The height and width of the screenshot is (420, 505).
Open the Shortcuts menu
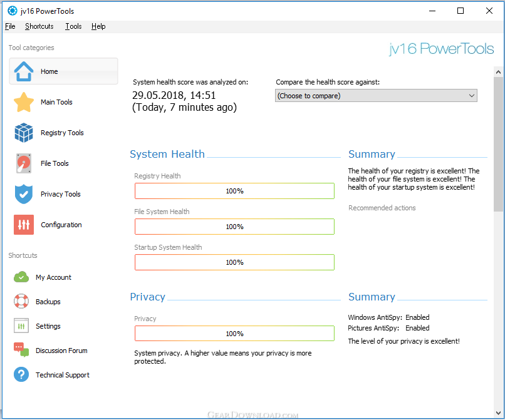coord(39,26)
